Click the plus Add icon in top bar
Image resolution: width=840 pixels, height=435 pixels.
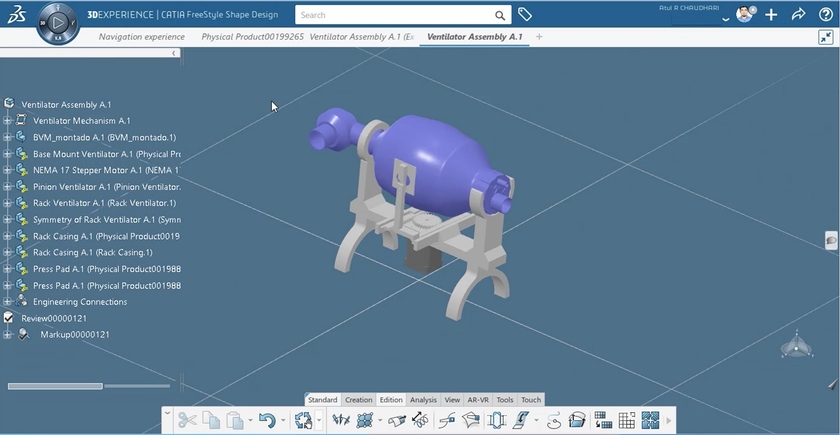[x=771, y=15]
